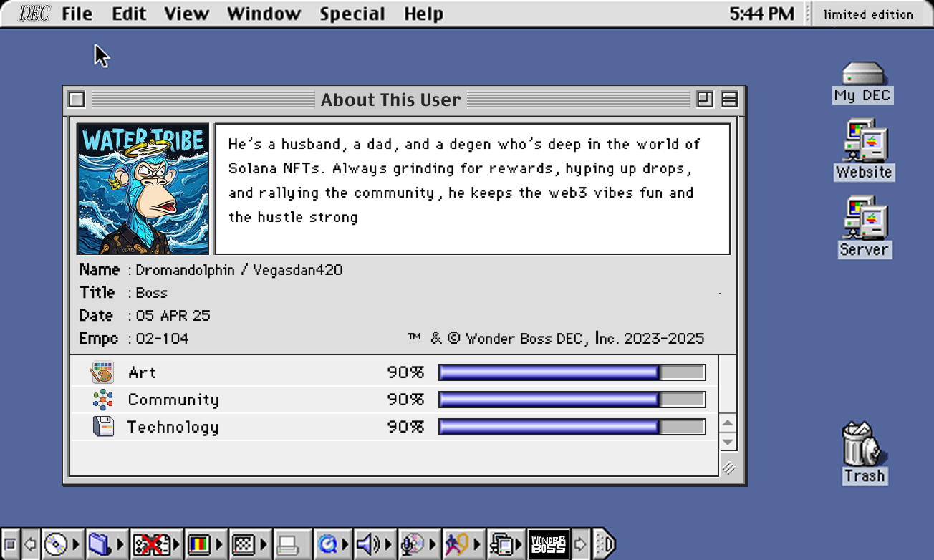Select the My DEC drive icon
Viewport: 934px width, 560px height.
(862, 74)
